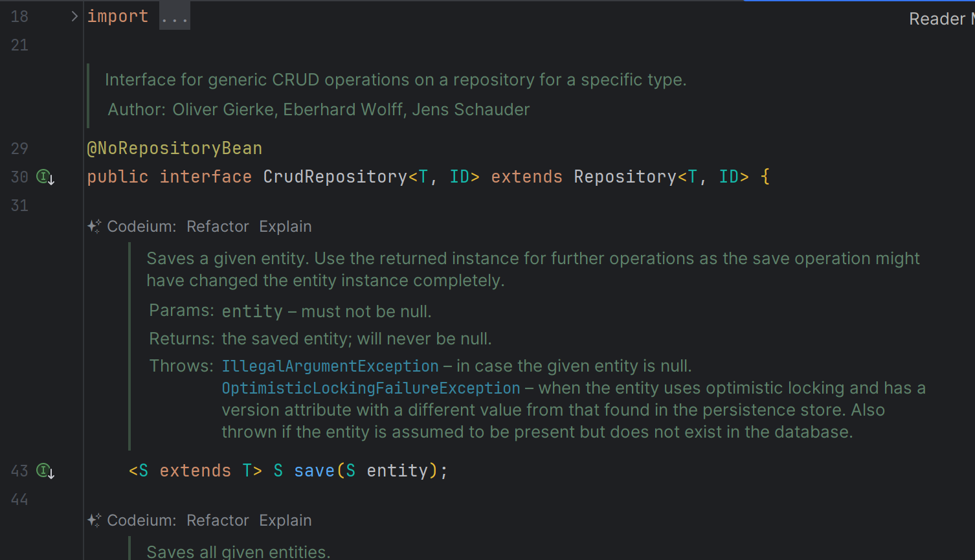Click the Author line in rendered doc

[319, 109]
